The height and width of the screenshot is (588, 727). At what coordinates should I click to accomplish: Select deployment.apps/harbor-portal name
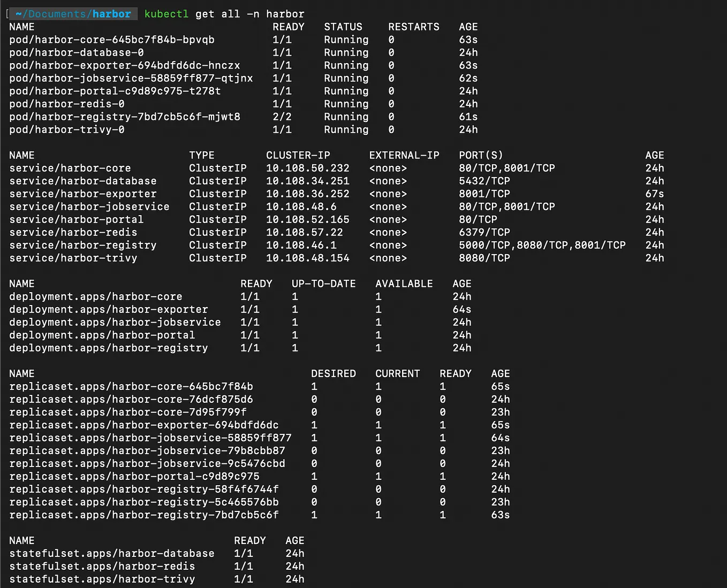(102, 335)
